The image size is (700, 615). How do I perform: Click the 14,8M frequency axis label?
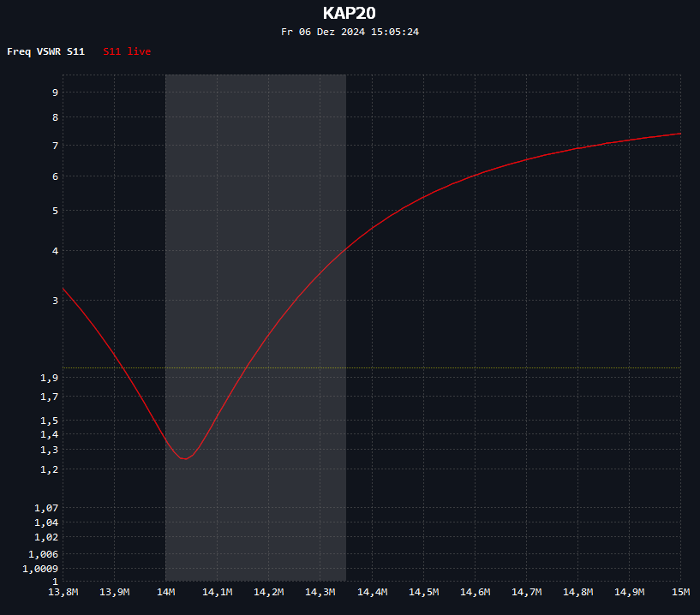[577, 593]
